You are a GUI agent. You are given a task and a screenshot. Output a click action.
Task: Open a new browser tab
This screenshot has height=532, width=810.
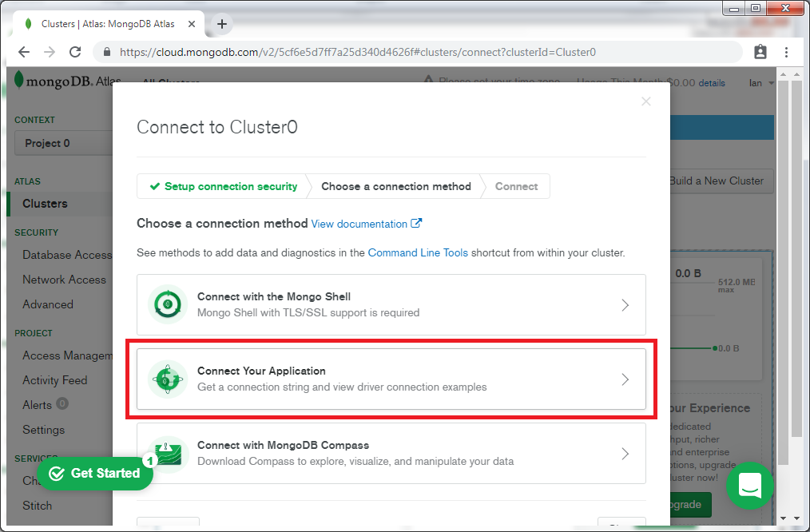(221, 24)
